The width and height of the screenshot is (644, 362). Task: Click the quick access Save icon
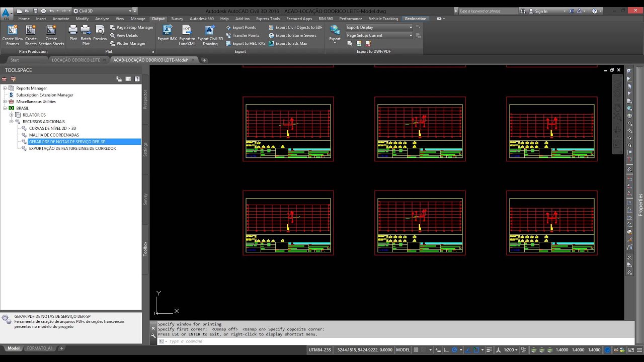(35, 11)
